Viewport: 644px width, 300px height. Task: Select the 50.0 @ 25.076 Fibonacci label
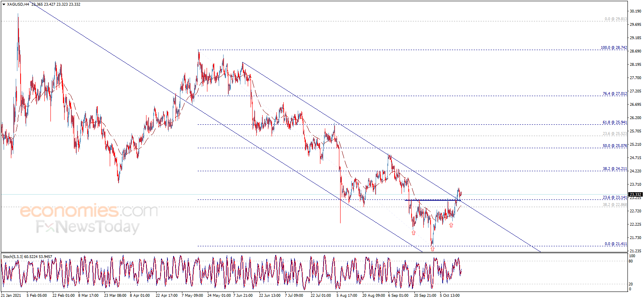tap(615, 146)
